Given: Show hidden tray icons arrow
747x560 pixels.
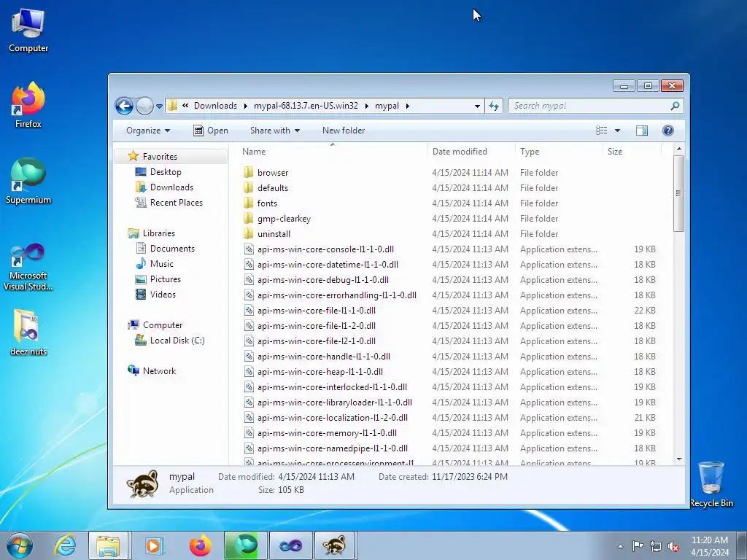Looking at the screenshot, I should pyautogui.click(x=620, y=546).
